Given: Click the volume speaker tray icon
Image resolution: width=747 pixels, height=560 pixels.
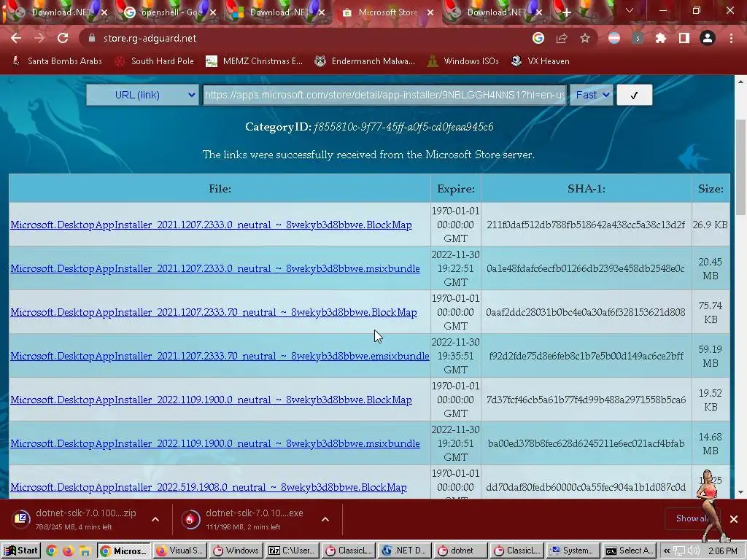Looking at the screenshot, I should tap(693, 551).
